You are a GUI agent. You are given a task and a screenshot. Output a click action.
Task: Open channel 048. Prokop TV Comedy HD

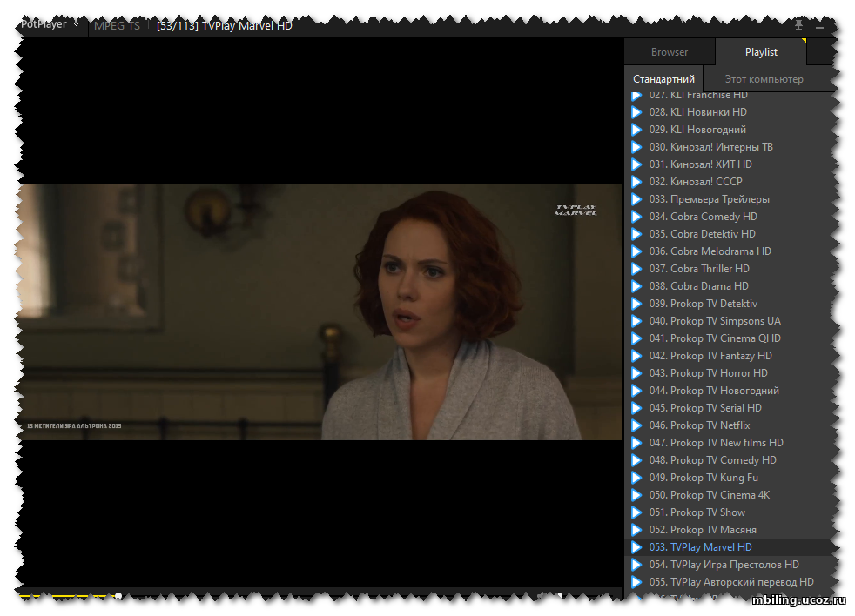(x=729, y=460)
